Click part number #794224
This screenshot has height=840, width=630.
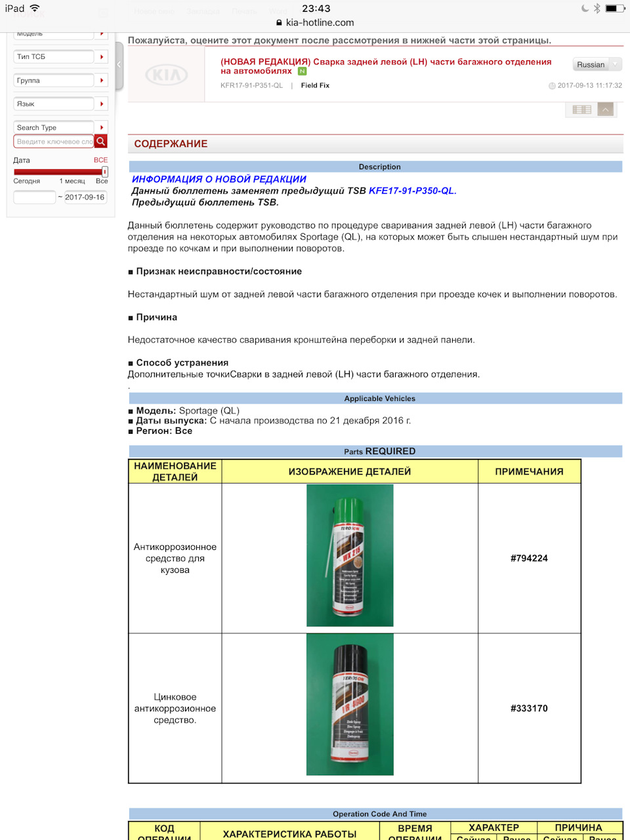pos(529,558)
